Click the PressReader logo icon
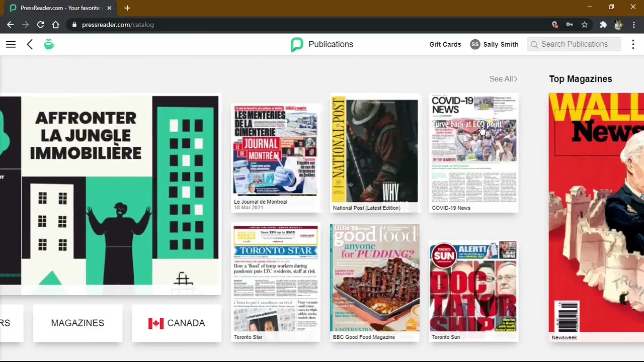The width and height of the screenshot is (644, 362). [x=297, y=44]
